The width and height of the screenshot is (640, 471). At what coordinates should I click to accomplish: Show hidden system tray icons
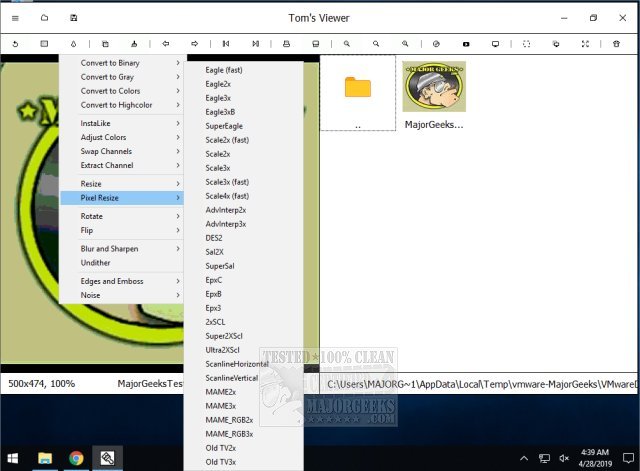pyautogui.click(x=524, y=458)
